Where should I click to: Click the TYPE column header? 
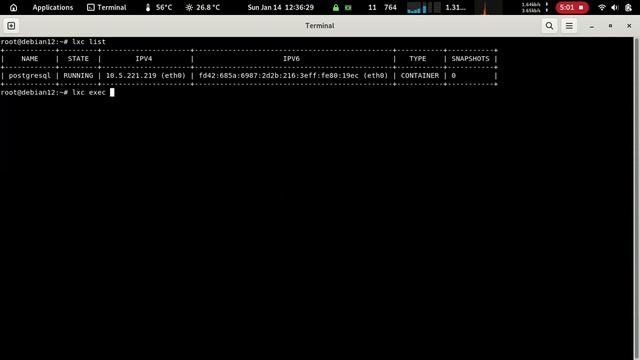(418, 59)
